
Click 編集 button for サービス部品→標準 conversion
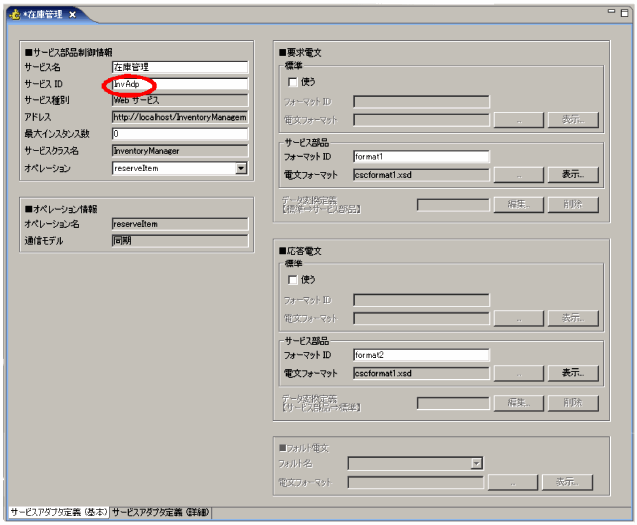(519, 403)
